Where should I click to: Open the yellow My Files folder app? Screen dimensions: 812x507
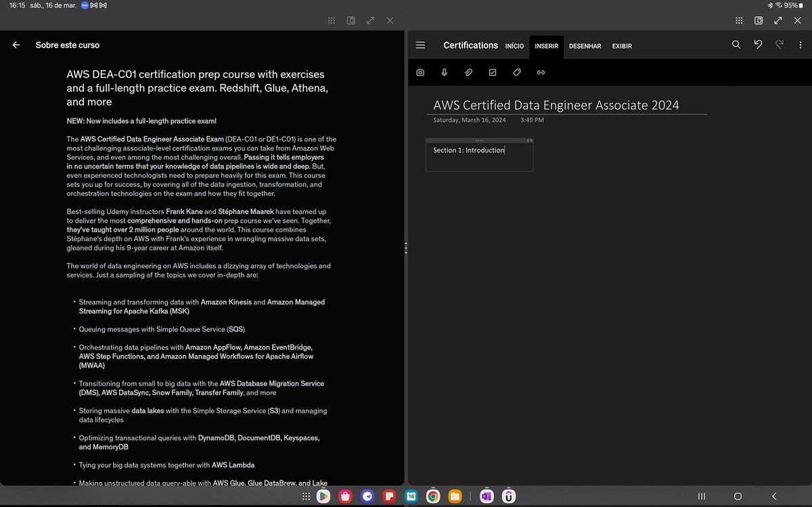coord(455,497)
